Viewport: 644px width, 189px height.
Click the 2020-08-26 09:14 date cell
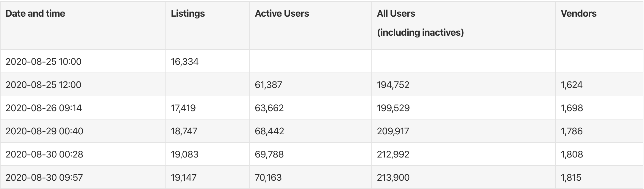point(43,108)
